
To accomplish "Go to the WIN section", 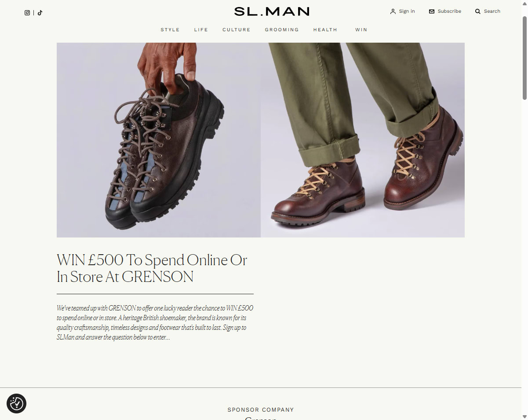I will (x=361, y=30).
